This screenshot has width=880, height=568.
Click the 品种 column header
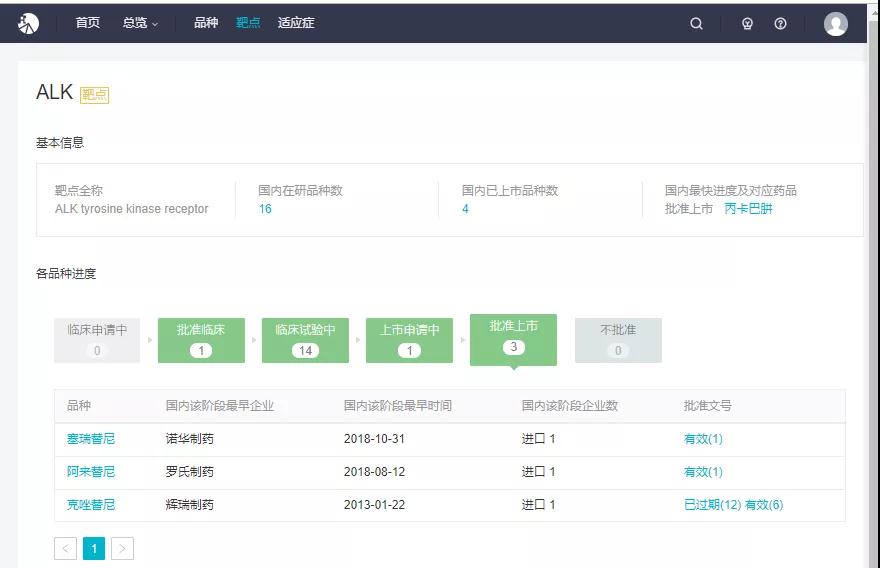point(79,406)
